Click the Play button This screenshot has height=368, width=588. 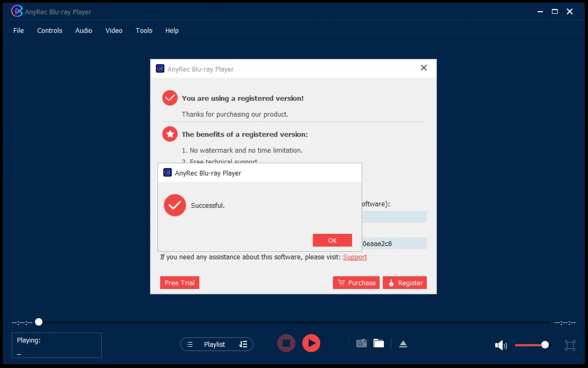(x=311, y=343)
